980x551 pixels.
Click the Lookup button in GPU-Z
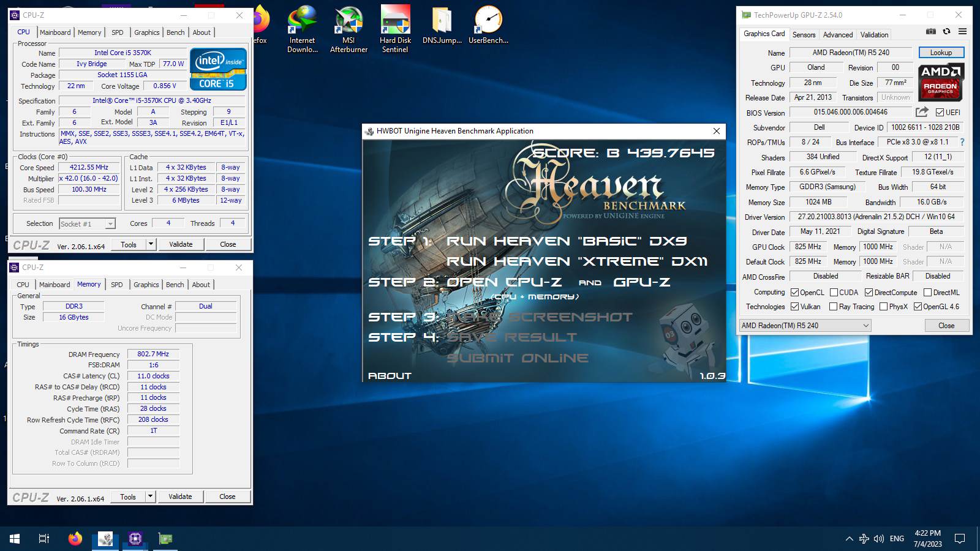(x=941, y=53)
